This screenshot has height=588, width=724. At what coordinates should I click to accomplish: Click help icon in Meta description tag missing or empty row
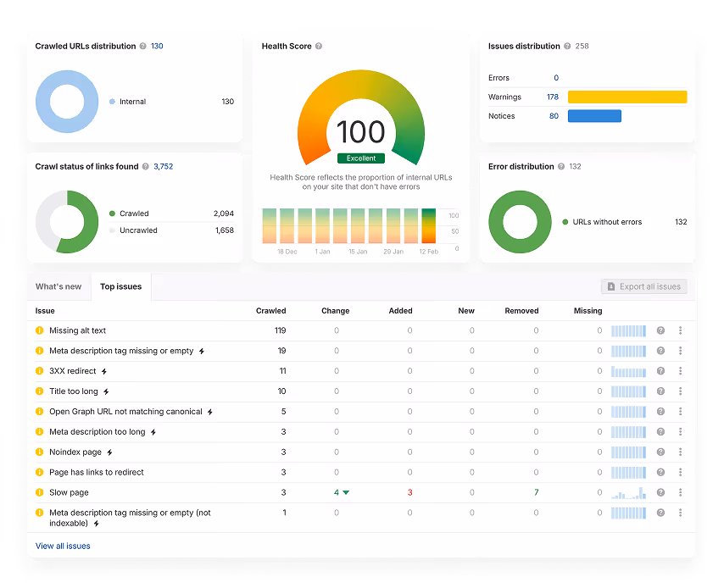[x=660, y=351]
